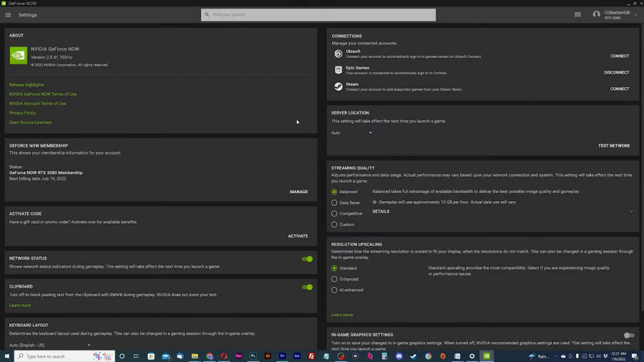Open Task View on the taskbar
This screenshot has width=644, height=362.
(136, 356)
